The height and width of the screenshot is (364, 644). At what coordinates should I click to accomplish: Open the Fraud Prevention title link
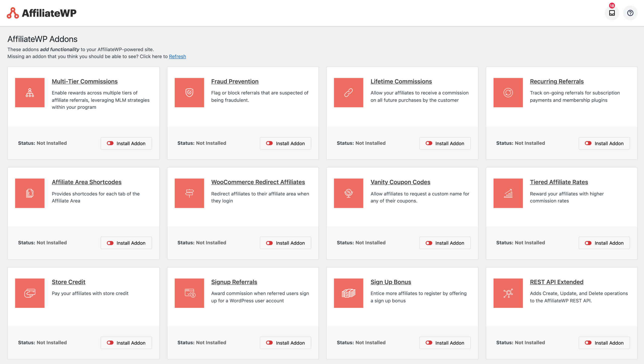(x=235, y=81)
